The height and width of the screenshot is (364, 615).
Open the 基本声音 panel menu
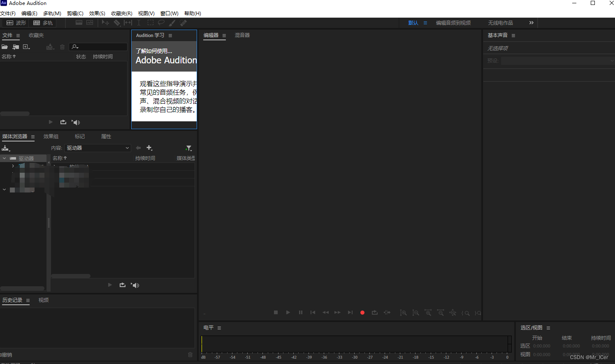[513, 36]
